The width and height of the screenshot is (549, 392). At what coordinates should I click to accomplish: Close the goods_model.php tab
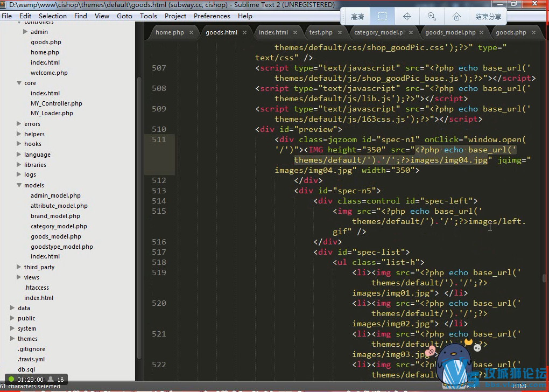pyautogui.click(x=481, y=33)
